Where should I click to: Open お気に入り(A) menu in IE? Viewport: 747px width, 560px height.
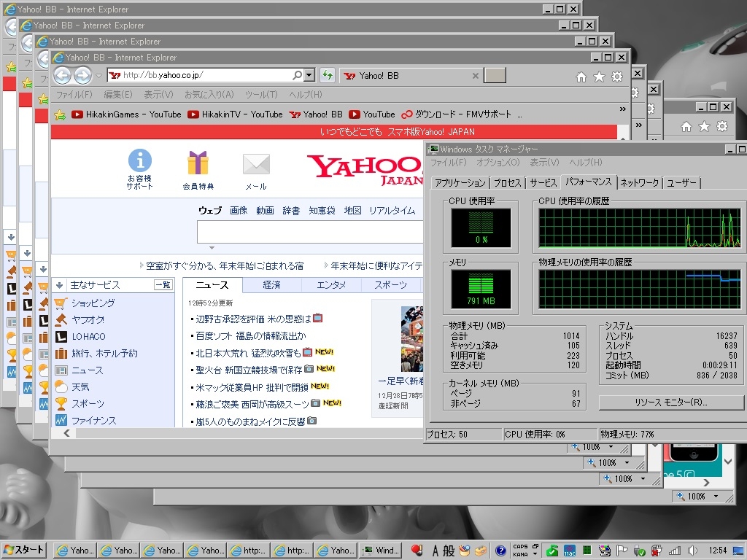(x=209, y=94)
